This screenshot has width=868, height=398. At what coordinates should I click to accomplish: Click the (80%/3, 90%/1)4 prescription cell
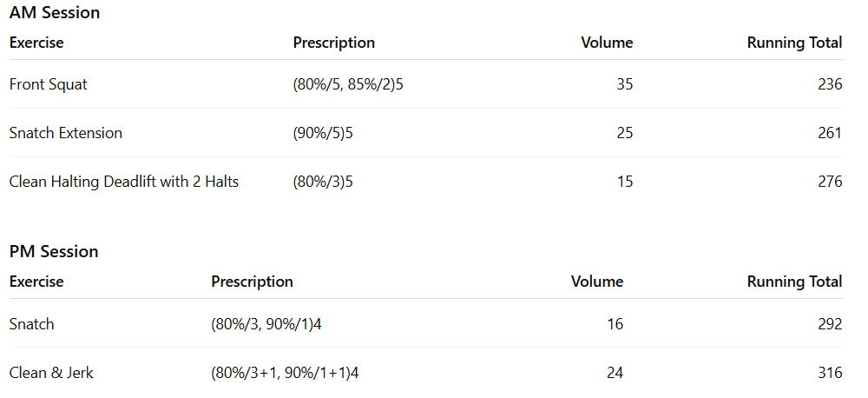(x=271, y=324)
